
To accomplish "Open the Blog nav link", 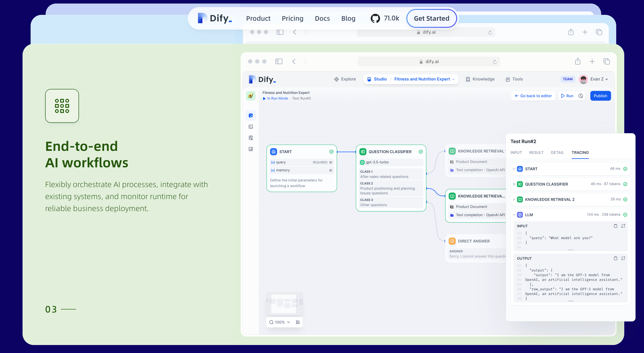I will (x=348, y=18).
